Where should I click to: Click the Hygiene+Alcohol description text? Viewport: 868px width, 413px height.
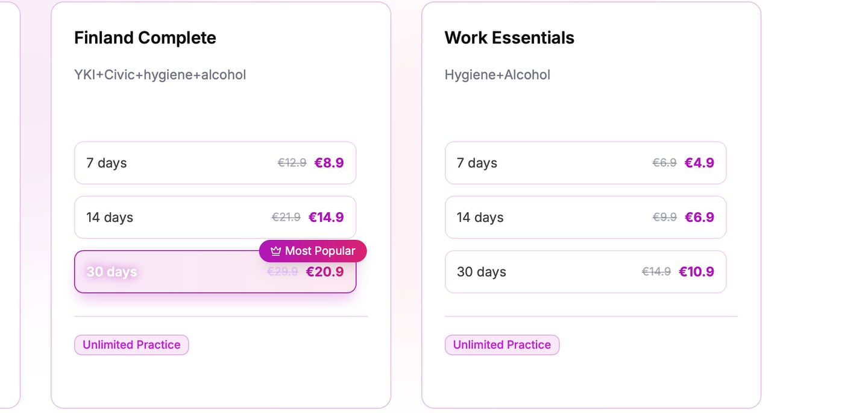497,75
